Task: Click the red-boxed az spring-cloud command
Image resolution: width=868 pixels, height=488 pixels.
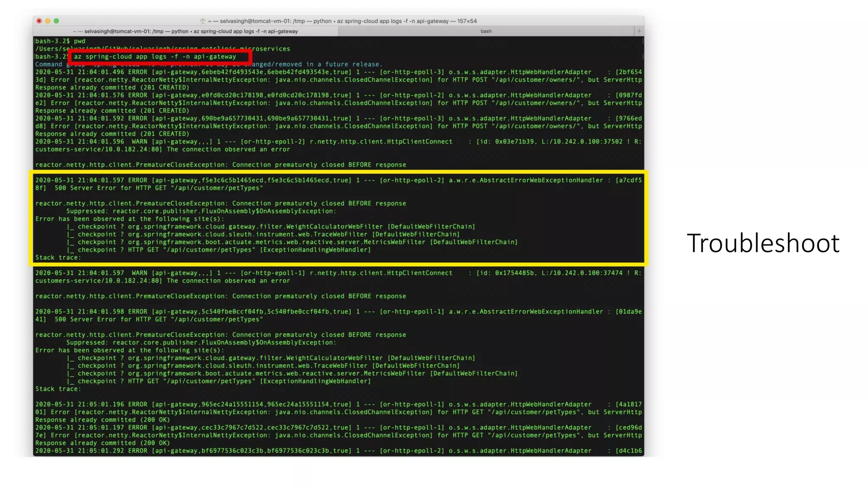Action: (155, 57)
